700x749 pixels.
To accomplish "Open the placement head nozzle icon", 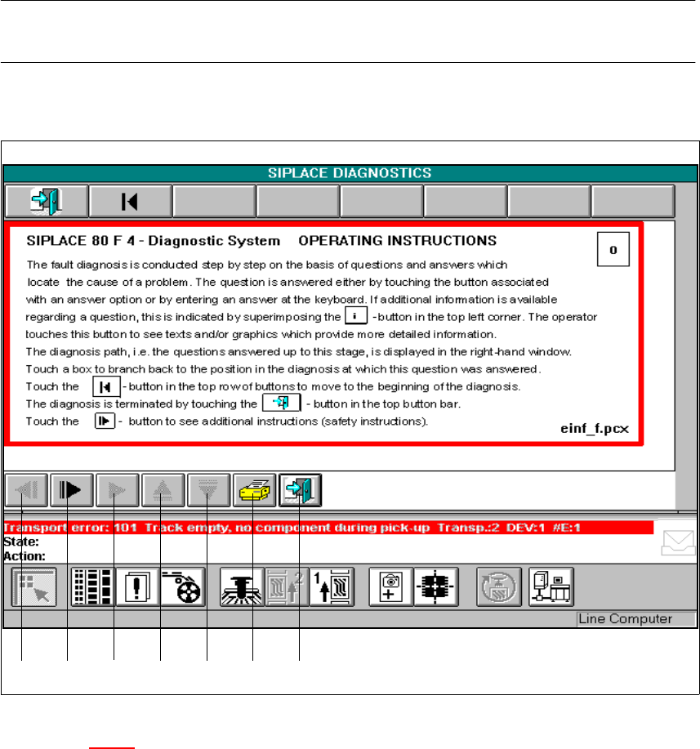I will pyautogui.click(x=242, y=587).
